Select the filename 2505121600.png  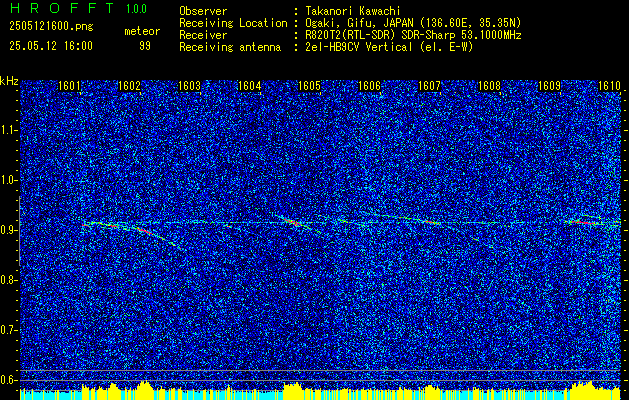51,27
